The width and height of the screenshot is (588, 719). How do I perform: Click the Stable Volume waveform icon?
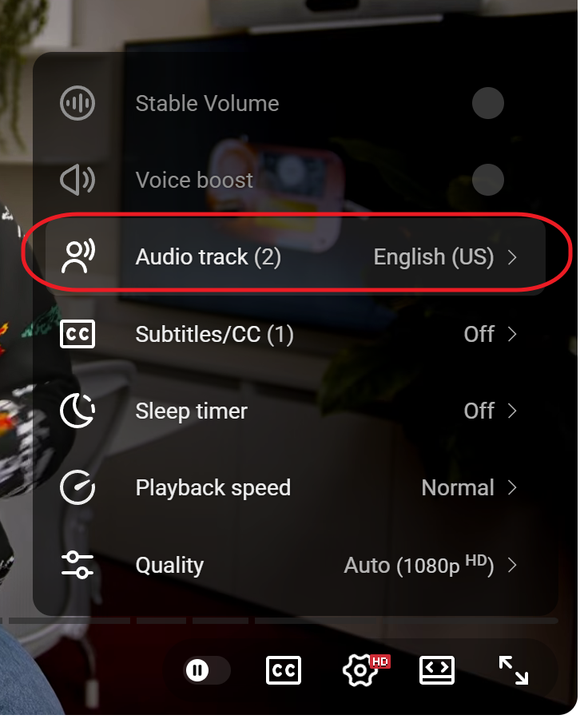(x=77, y=103)
